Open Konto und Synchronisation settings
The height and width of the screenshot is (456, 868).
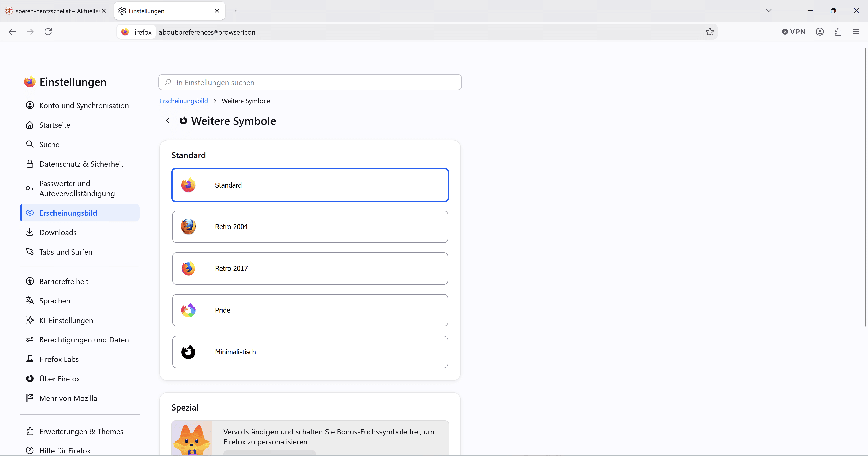coord(80,106)
